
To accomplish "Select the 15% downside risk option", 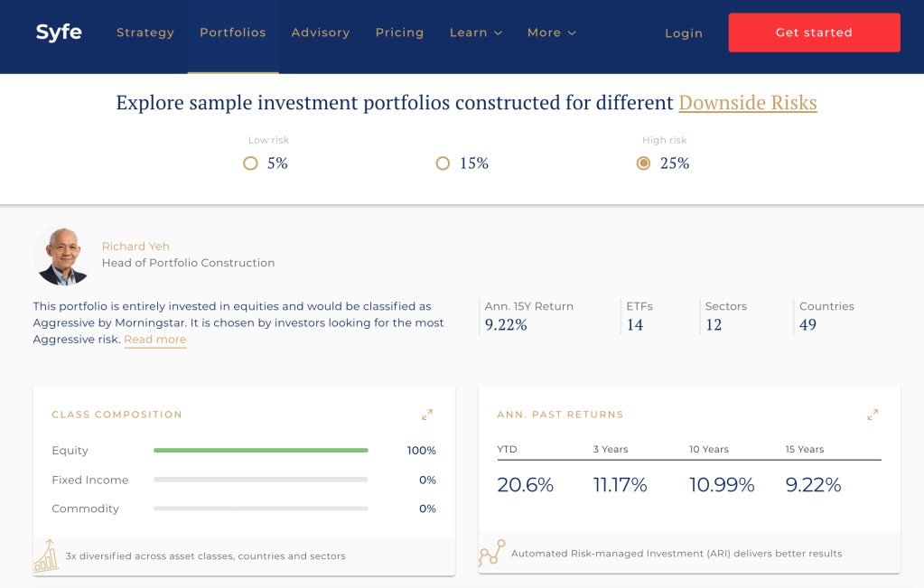I will pyautogui.click(x=443, y=163).
